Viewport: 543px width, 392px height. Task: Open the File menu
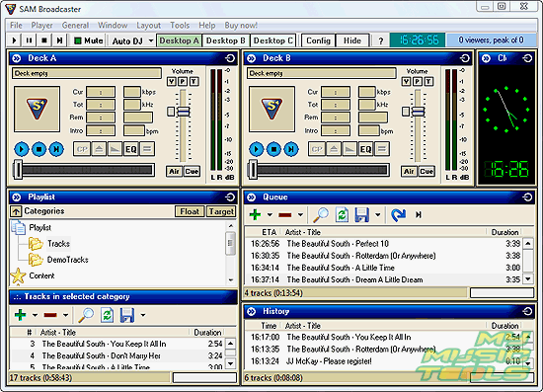click(x=16, y=26)
